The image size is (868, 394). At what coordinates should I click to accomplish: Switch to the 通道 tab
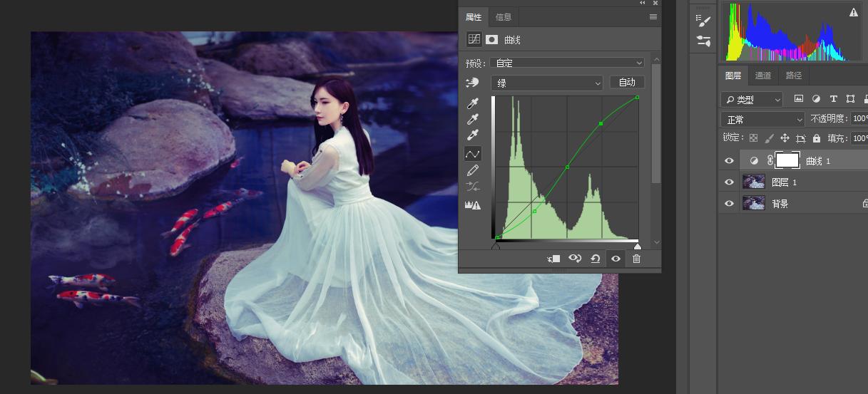pyautogui.click(x=763, y=76)
